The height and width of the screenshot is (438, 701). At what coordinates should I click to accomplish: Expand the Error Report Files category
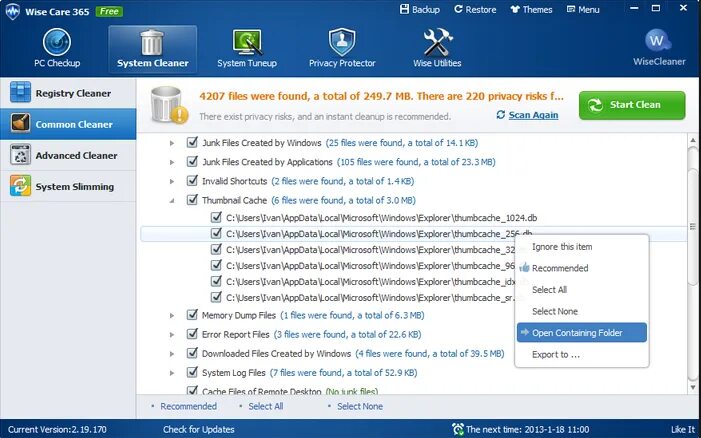point(172,335)
